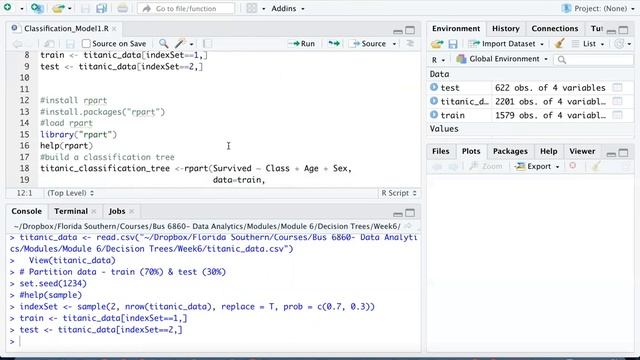Click the Re-run previous code icon
The height and width of the screenshot is (360, 640).
[x=334, y=43]
